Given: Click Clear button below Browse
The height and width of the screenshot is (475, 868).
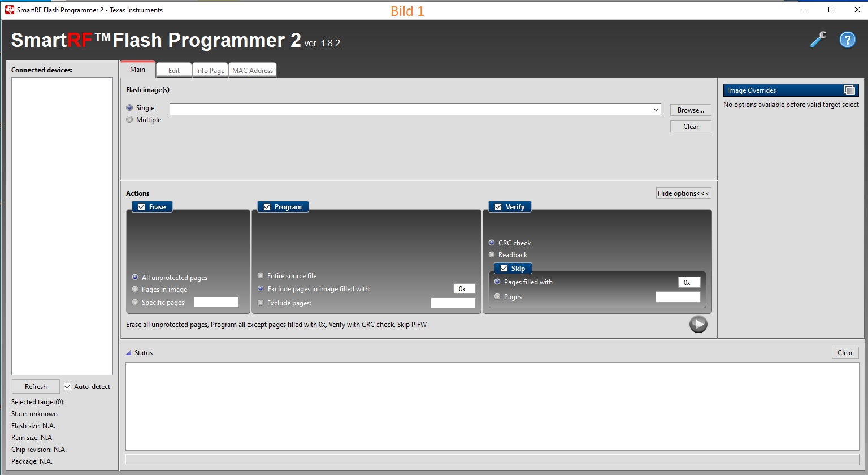Looking at the screenshot, I should click(691, 127).
